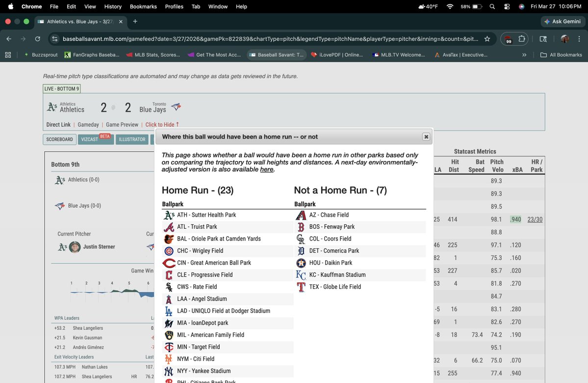
Task: Select the Angels logo beside Angel Stadium
Action: [x=169, y=299]
